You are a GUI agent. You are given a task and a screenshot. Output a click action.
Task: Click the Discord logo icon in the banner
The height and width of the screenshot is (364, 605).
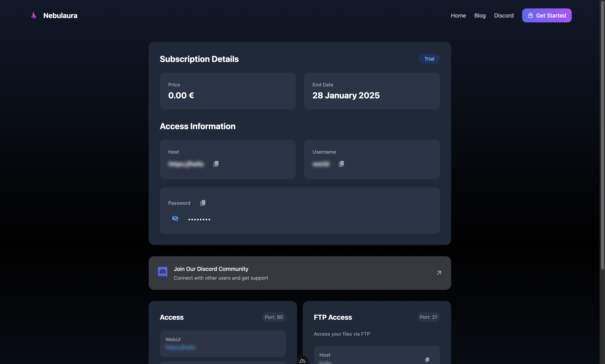(163, 272)
